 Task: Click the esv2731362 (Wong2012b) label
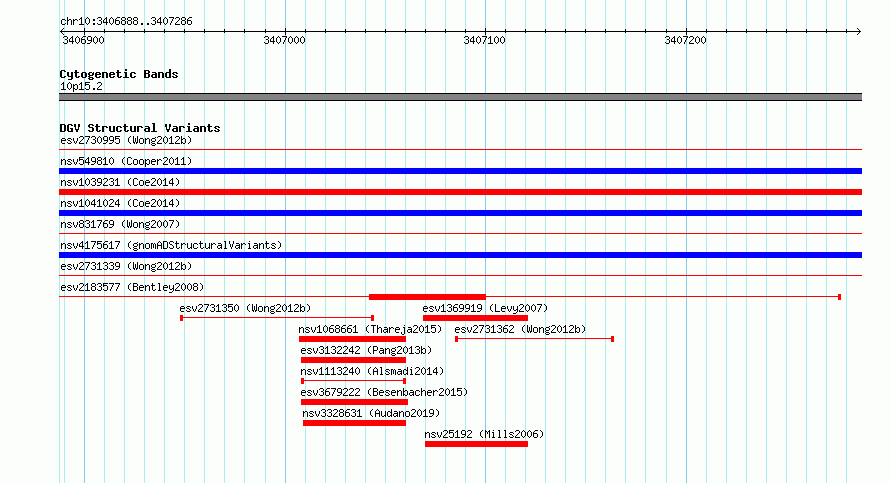[520, 329]
